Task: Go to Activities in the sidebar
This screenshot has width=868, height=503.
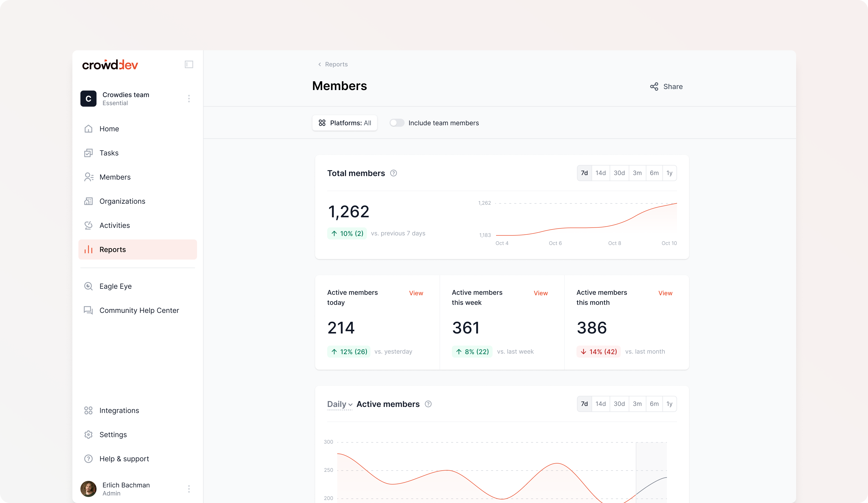Action: click(x=114, y=225)
